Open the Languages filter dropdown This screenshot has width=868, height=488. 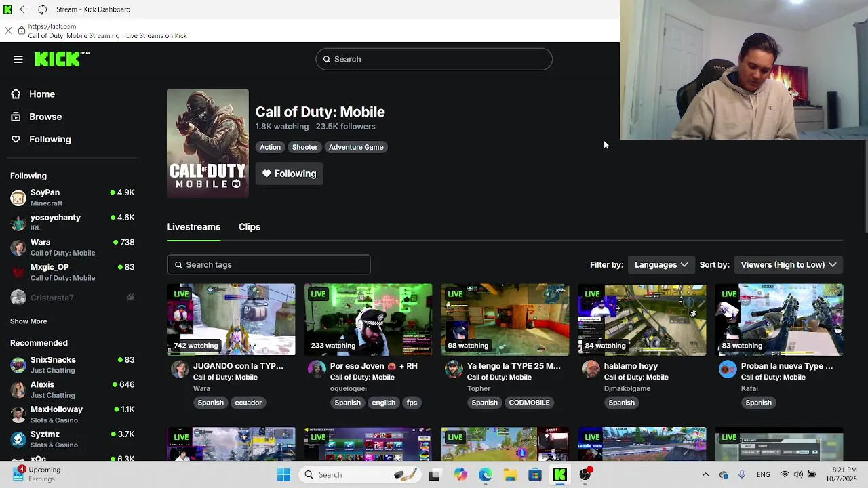pyautogui.click(x=661, y=265)
